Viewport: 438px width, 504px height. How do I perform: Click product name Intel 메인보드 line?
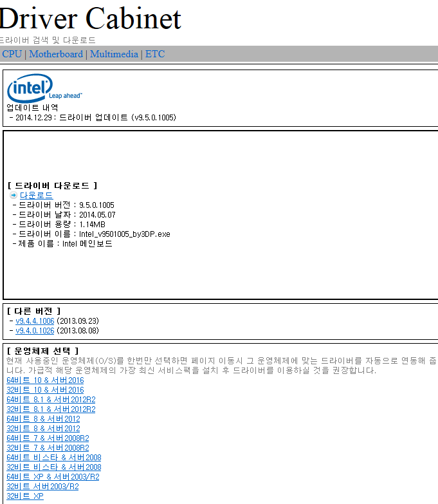coord(62,244)
